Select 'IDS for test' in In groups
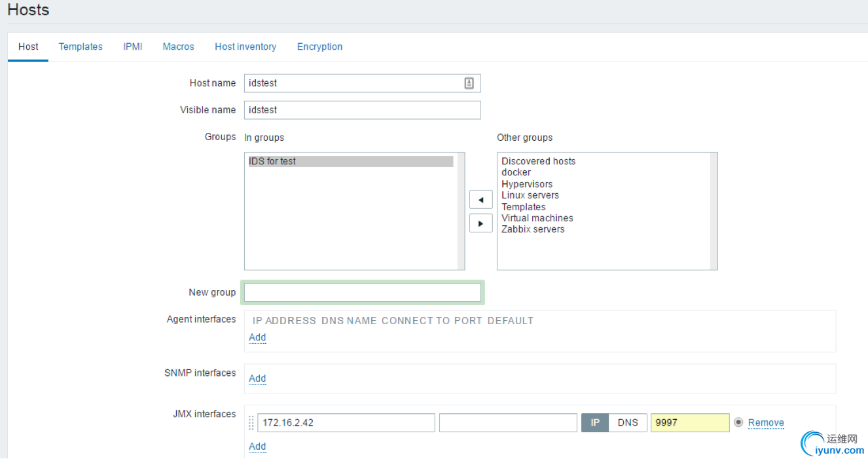 coord(272,161)
